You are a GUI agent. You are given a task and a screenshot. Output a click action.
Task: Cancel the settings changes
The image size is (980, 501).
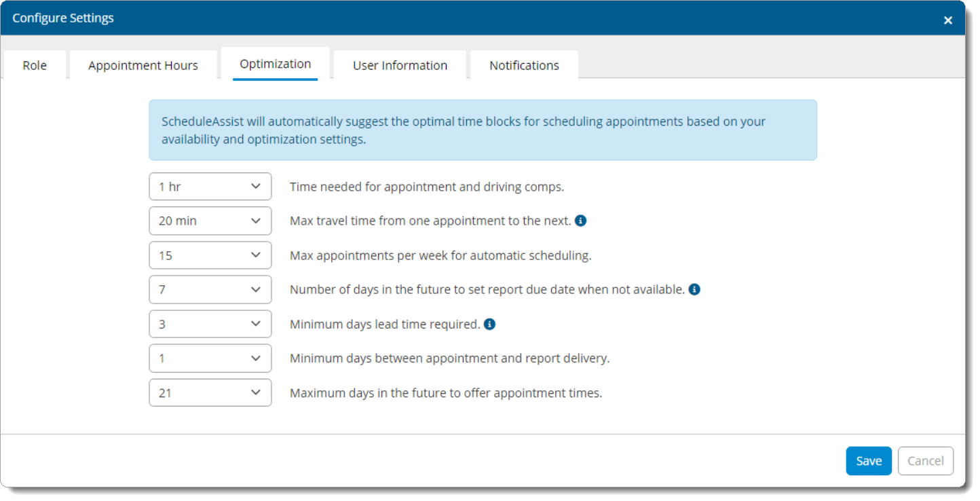coord(925,461)
